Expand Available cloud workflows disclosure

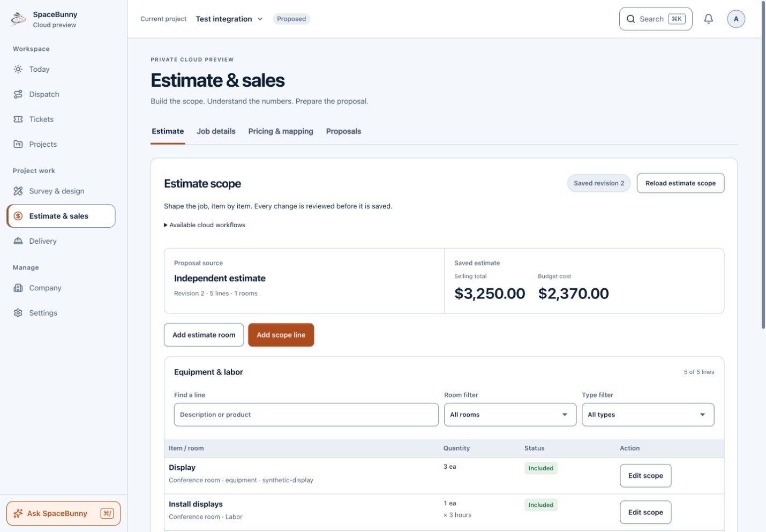(x=205, y=225)
